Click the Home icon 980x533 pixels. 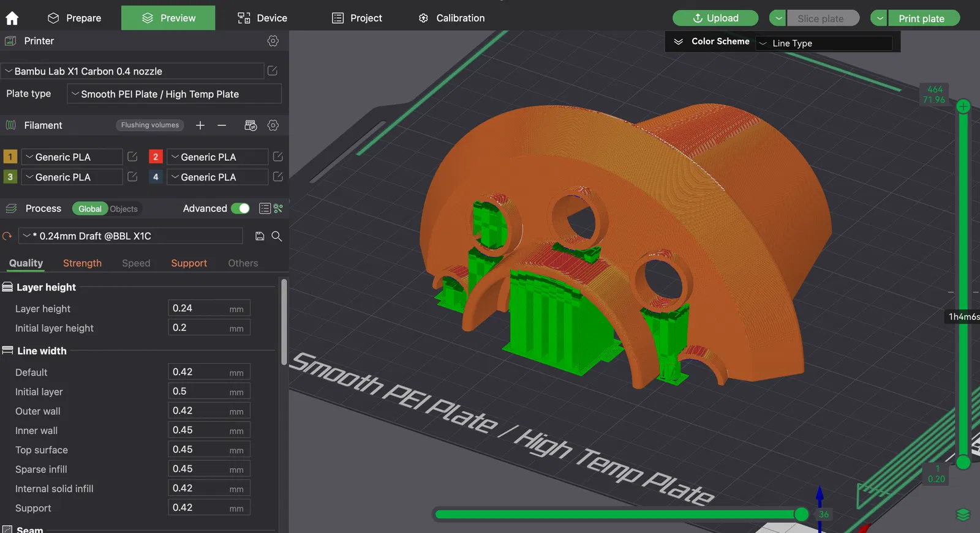12,18
